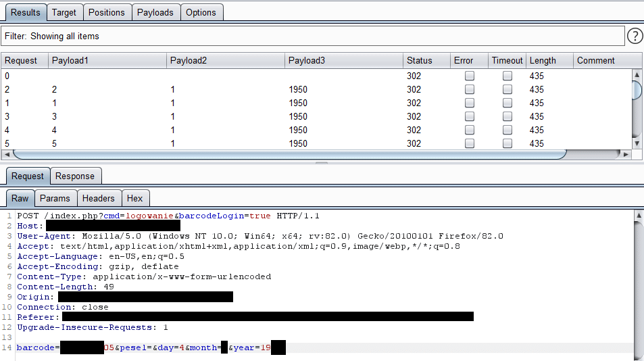Select request row with Payload1 value 5
This screenshot has width=644, height=361.
pyautogui.click(x=316, y=144)
